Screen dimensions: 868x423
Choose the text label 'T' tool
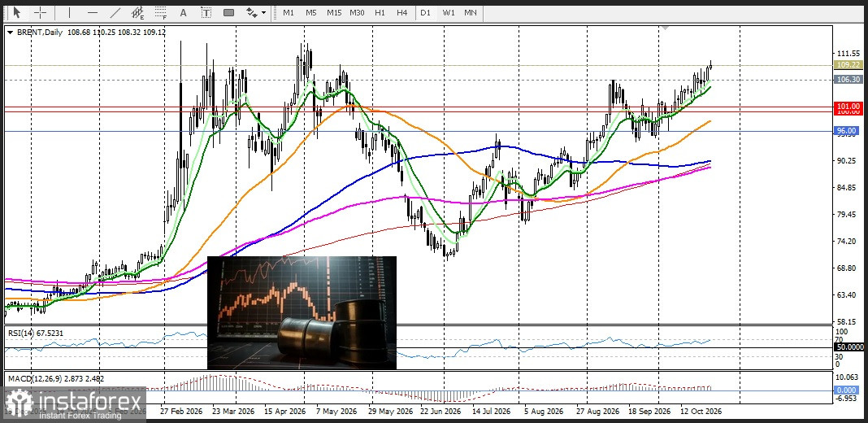pyautogui.click(x=206, y=11)
